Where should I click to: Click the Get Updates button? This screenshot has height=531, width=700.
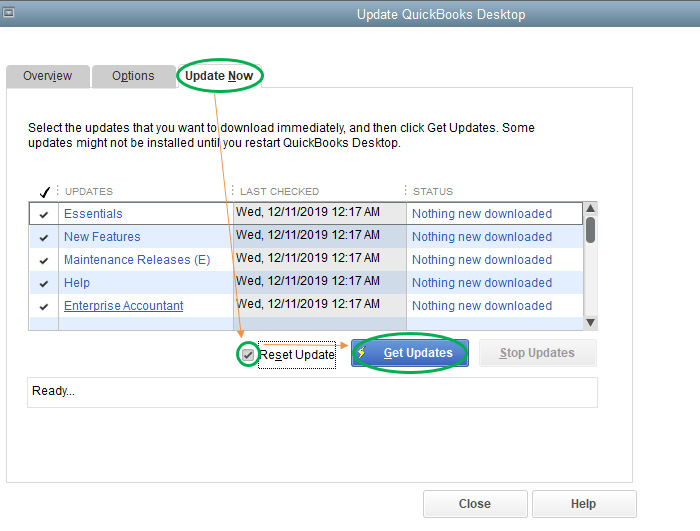tap(410, 353)
